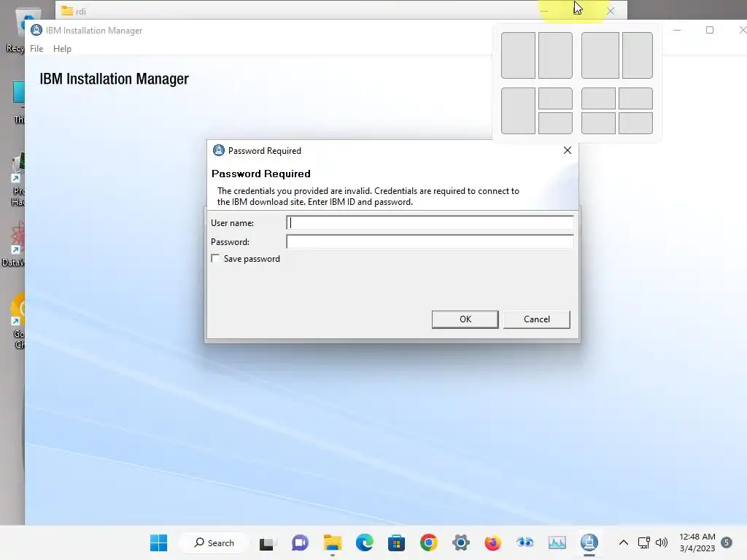Image resolution: width=747 pixels, height=560 pixels.
Task: Open File Explorer from the taskbar
Action: coord(332,542)
